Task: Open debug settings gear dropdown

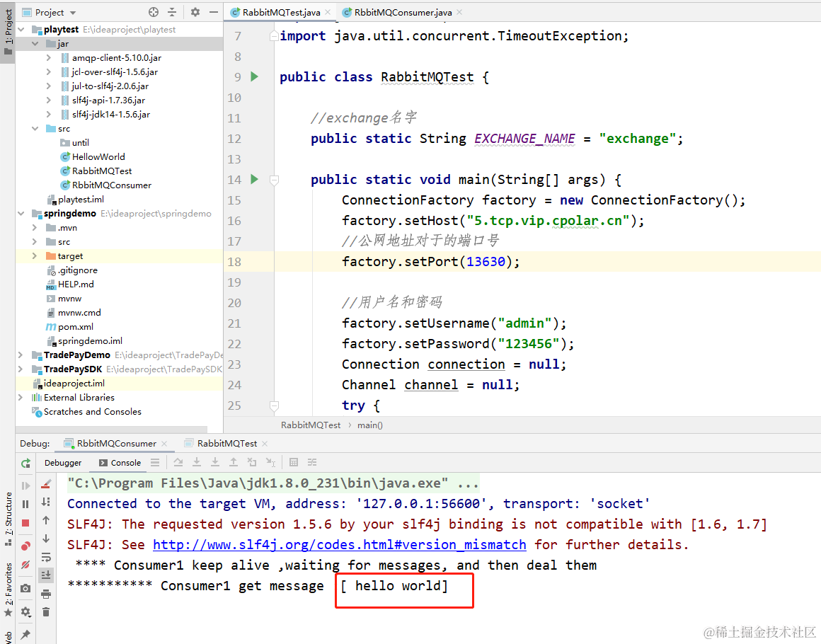Action: click(x=25, y=611)
